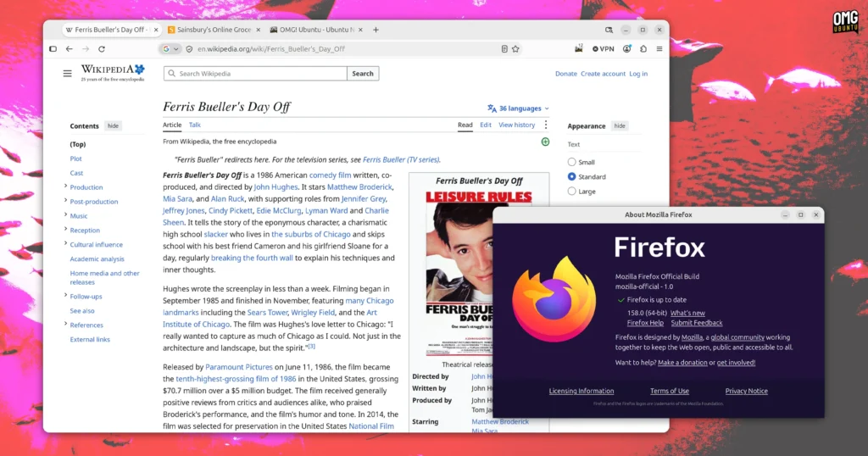Open the article tools three-dot menu
This screenshot has width=868, height=456.
point(546,125)
